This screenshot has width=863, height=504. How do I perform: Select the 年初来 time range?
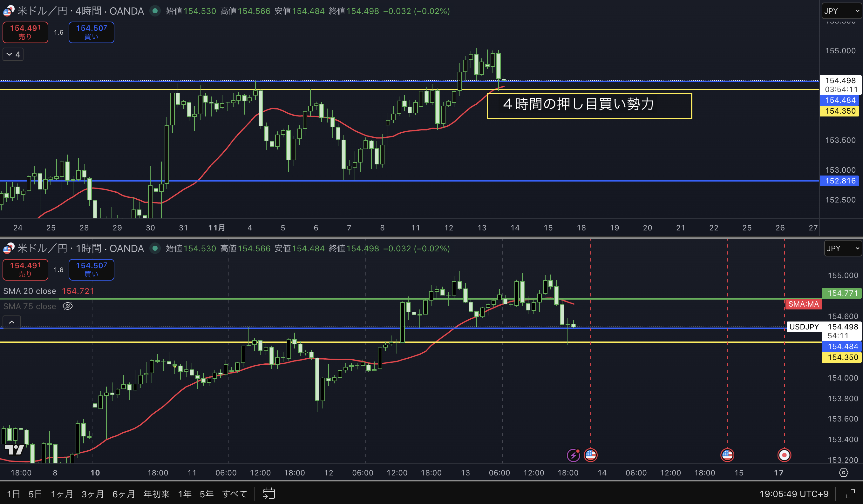click(x=156, y=494)
